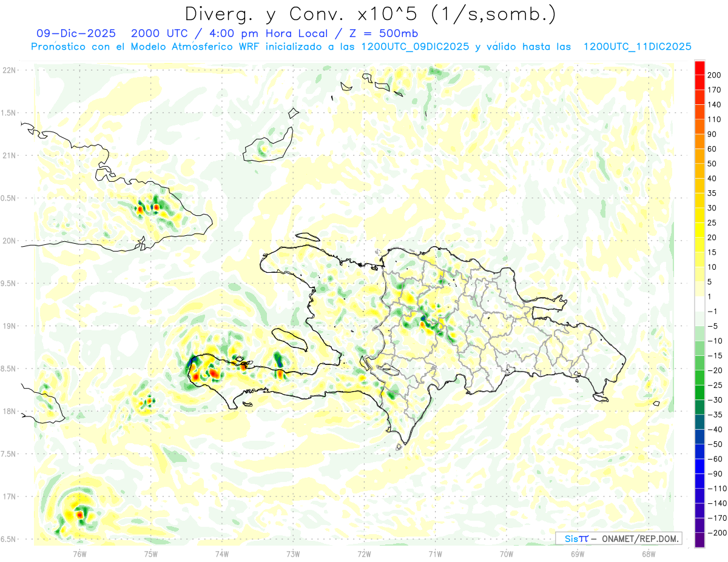Click the '9.5N' latitude label
Image resolution: width=728 pixels, height=562 pixels.
8,283
